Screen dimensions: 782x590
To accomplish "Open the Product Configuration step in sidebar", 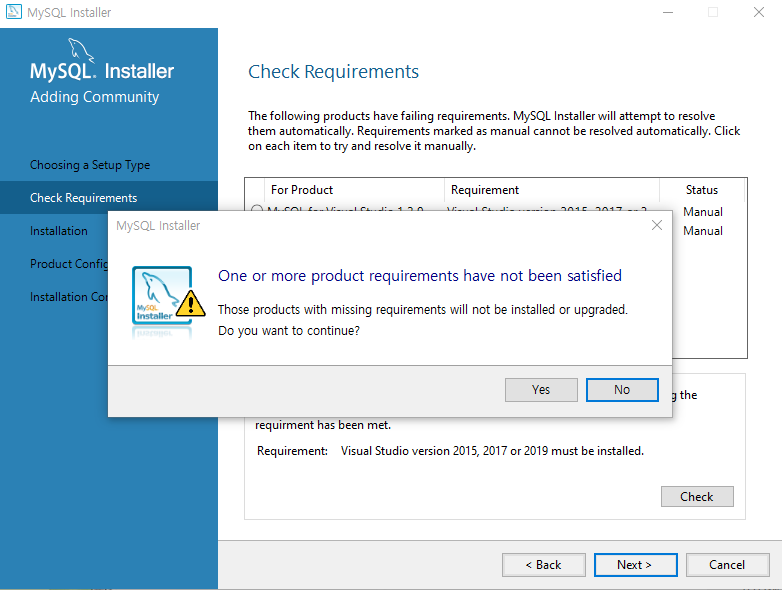I will pyautogui.click(x=68, y=264).
